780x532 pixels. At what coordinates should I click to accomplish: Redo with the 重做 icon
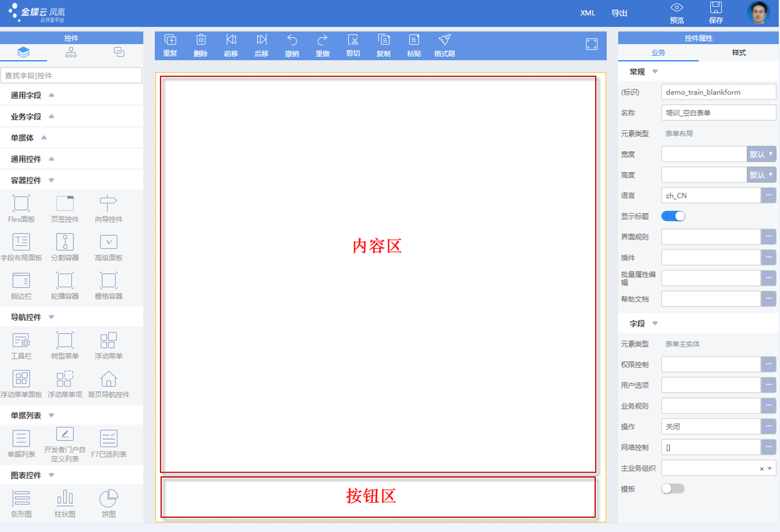(x=323, y=40)
